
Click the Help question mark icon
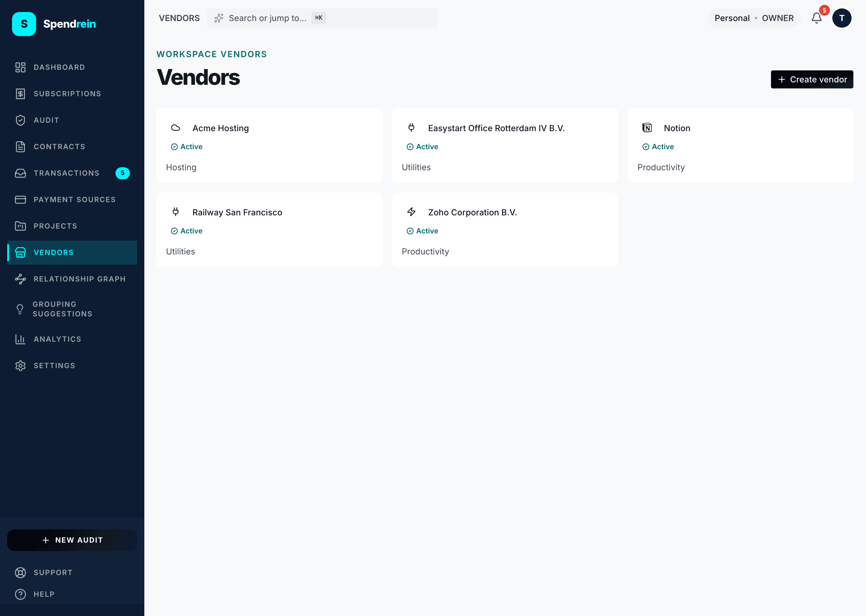click(20, 594)
